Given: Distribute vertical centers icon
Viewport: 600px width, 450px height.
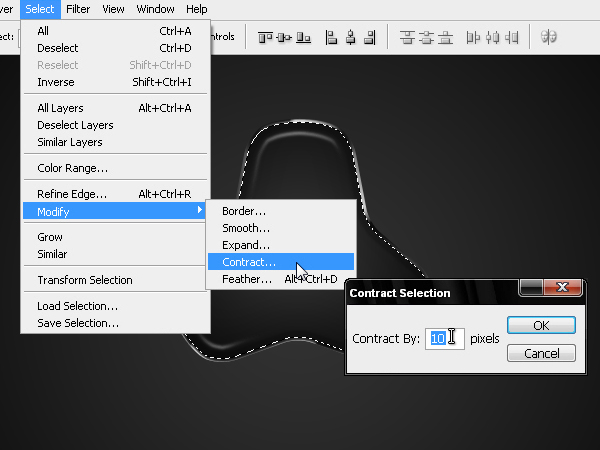Looking at the screenshot, I should [x=426, y=38].
